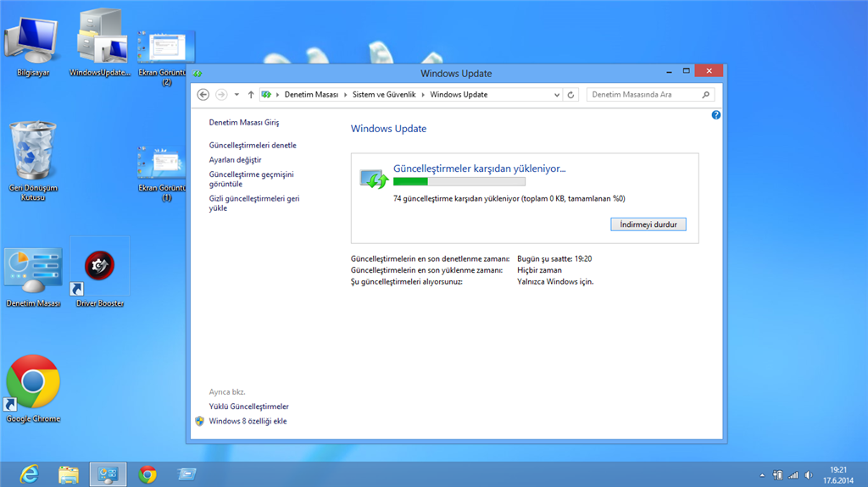Click the Forward navigation arrow
The width and height of the screenshot is (868, 487).
pos(221,95)
